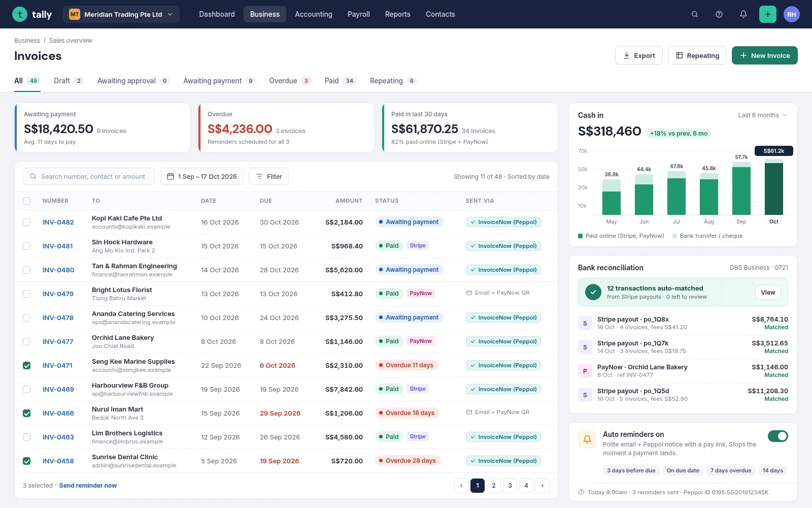Click the clock icon beside Today 9:00am
The height and width of the screenshot is (508, 812).
(582, 492)
